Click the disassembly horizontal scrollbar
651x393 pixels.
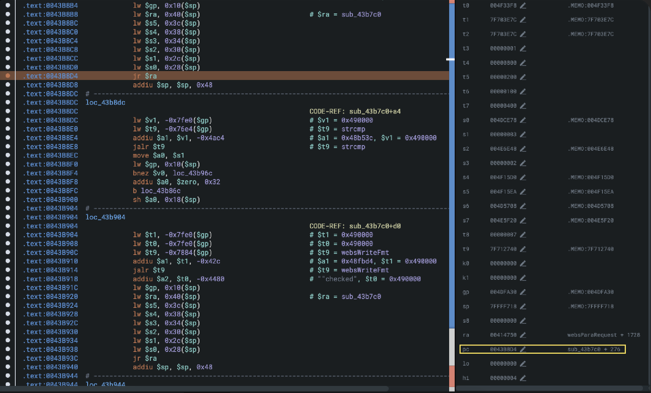click(x=194, y=389)
